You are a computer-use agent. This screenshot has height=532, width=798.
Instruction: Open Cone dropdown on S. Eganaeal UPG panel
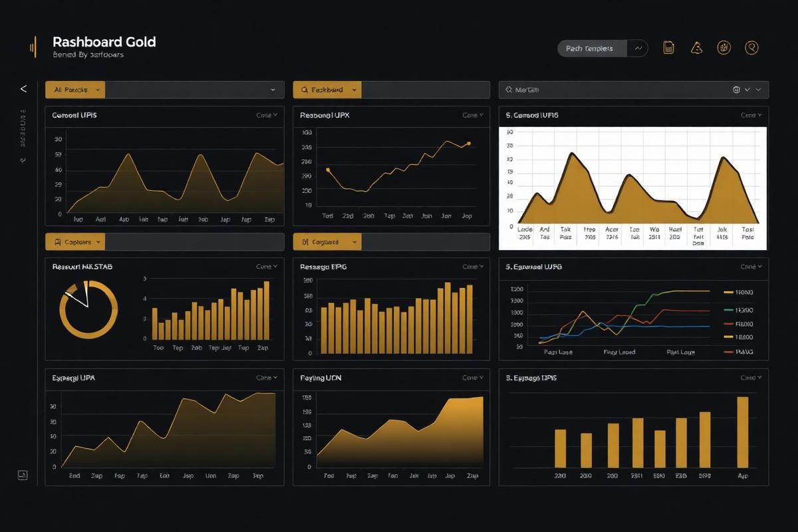point(751,266)
